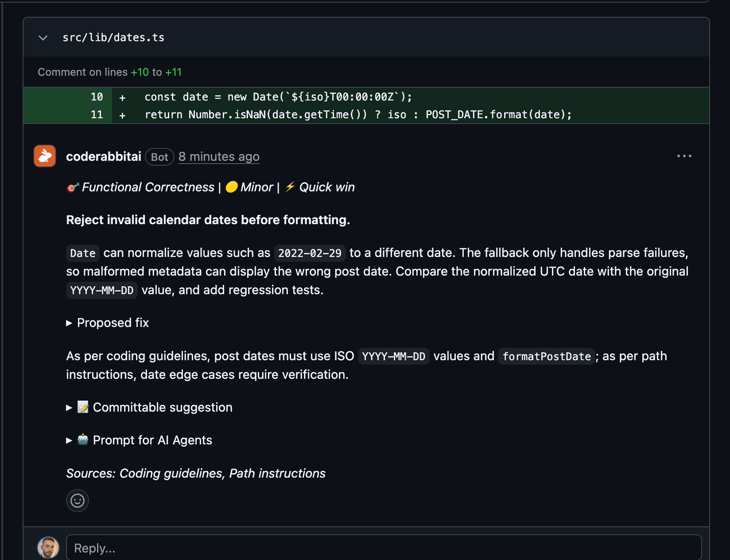Add a reaction with the smiley icon

[78, 501]
